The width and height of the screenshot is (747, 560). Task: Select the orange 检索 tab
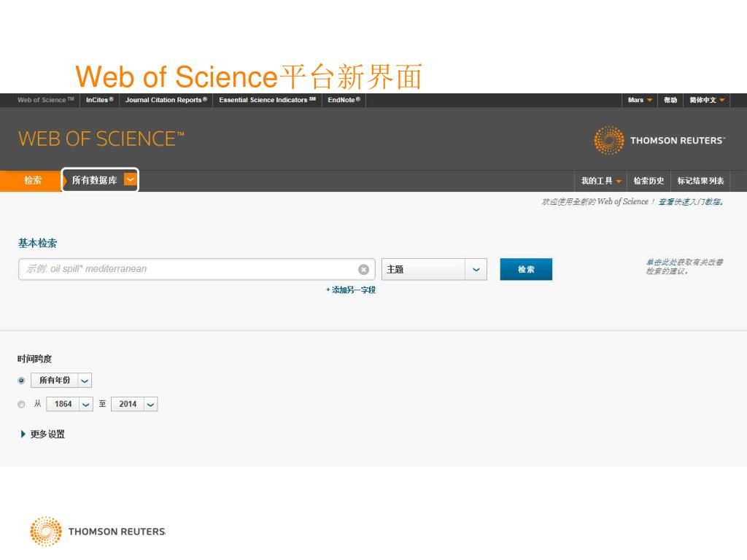pyautogui.click(x=31, y=181)
